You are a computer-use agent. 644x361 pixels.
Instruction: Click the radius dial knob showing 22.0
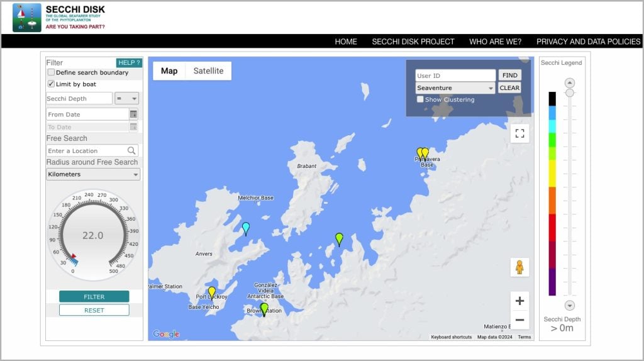click(x=93, y=235)
